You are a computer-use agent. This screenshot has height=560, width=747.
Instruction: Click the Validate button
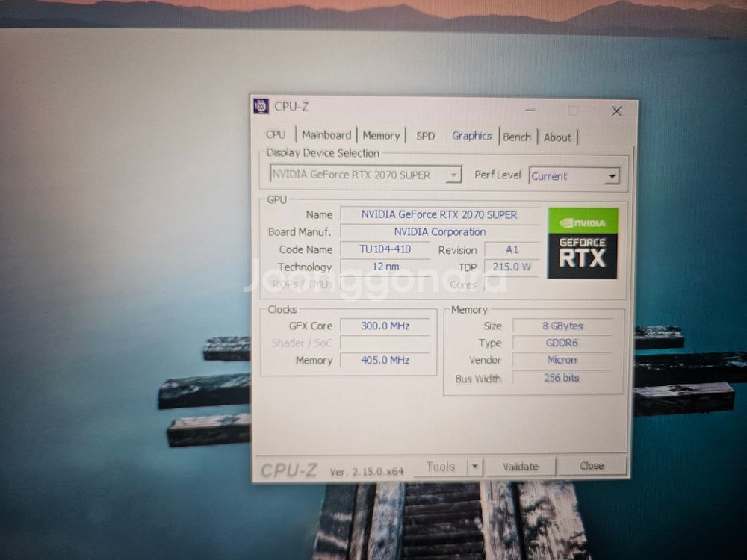(x=521, y=467)
